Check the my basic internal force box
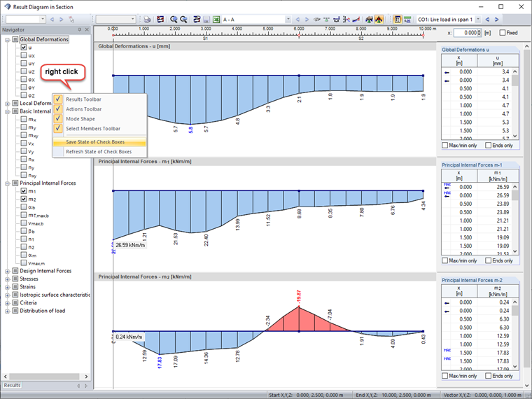The width and height of the screenshot is (532, 399). (23, 127)
